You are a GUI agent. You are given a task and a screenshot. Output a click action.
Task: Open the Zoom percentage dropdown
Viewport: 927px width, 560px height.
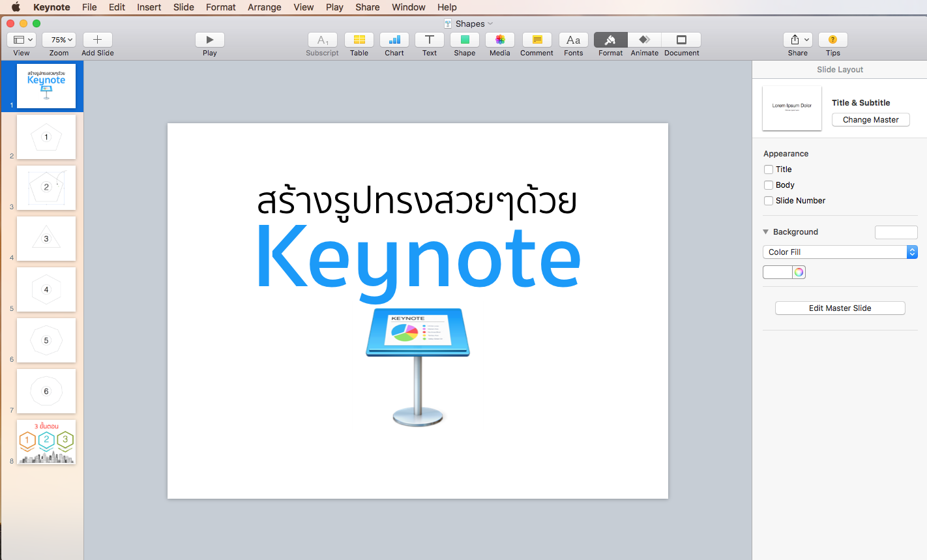click(x=59, y=39)
